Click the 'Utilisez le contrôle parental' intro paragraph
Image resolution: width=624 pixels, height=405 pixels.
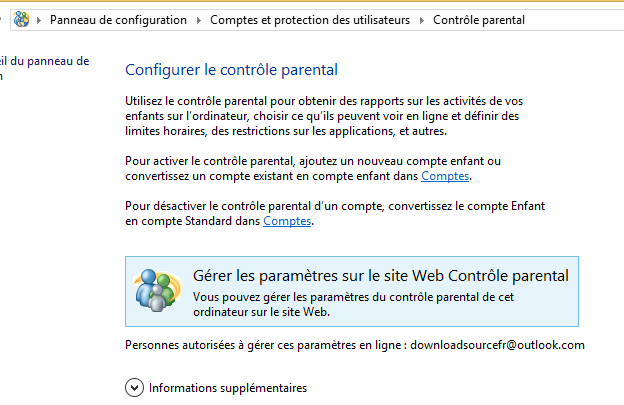point(324,116)
